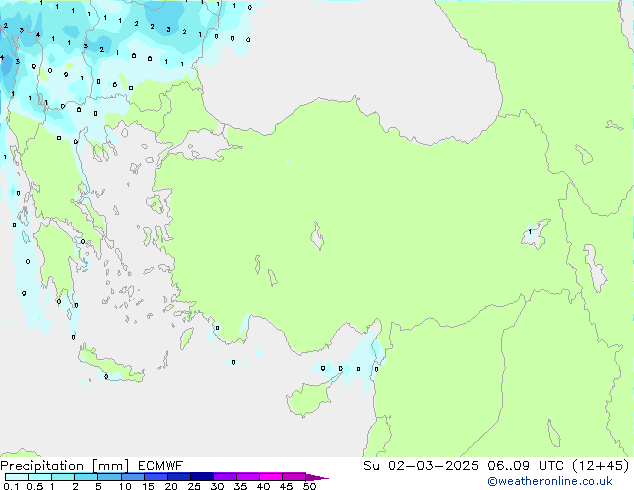Click the 10–15 mm legend swatch
This screenshot has width=634, height=490.
(132, 477)
